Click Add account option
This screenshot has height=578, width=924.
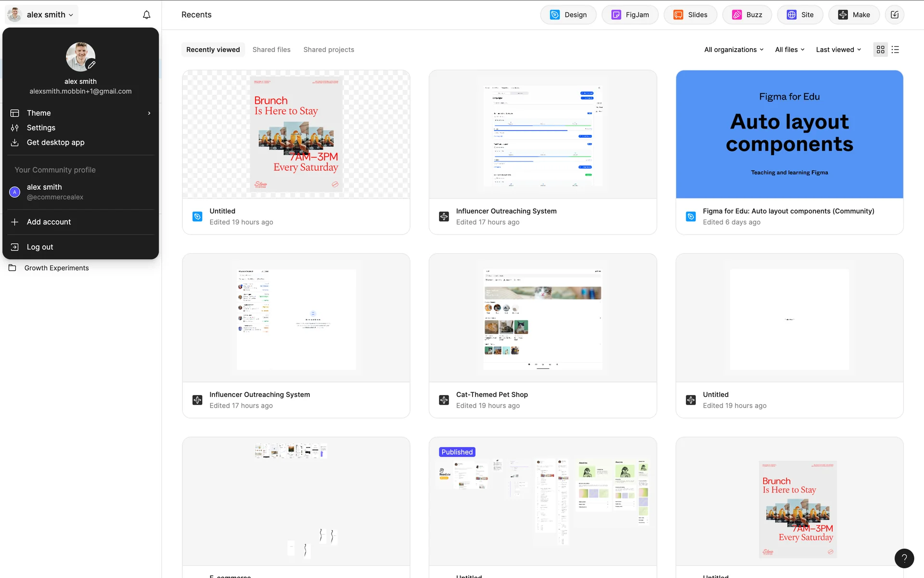(x=49, y=222)
